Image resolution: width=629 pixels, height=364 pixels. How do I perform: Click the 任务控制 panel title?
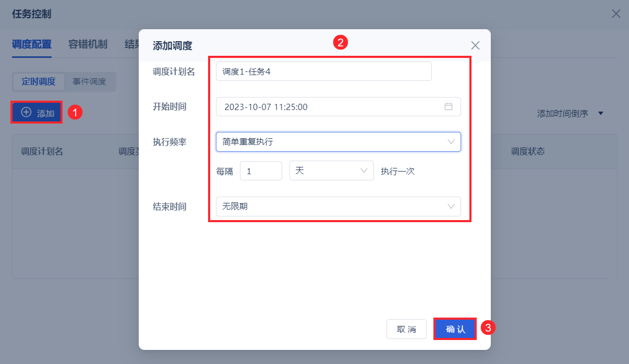tap(32, 14)
